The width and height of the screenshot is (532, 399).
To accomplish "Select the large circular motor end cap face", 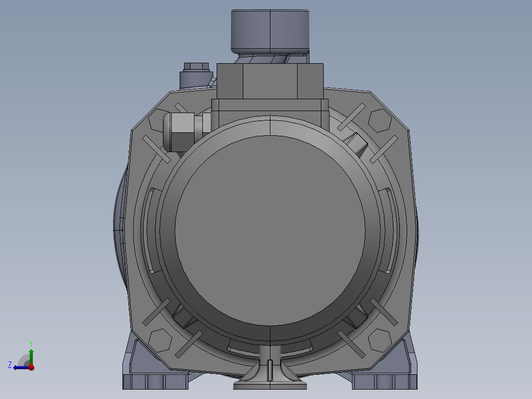I will coord(270,231).
